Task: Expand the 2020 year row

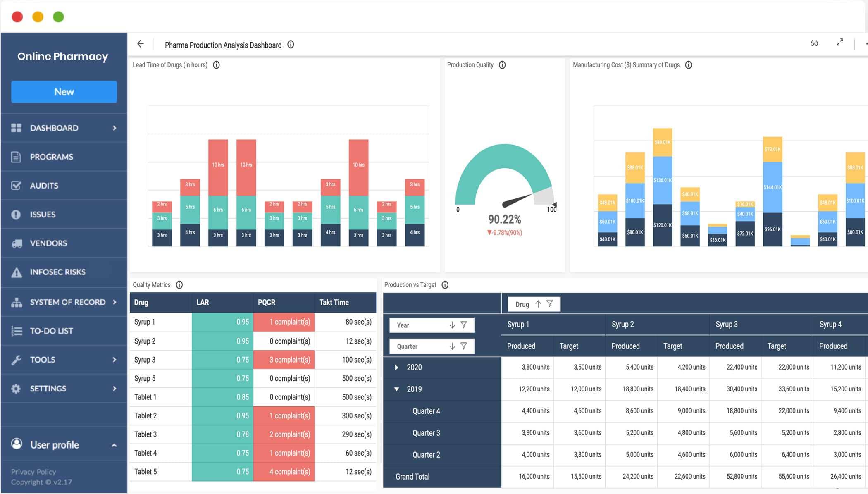Action: (x=396, y=368)
